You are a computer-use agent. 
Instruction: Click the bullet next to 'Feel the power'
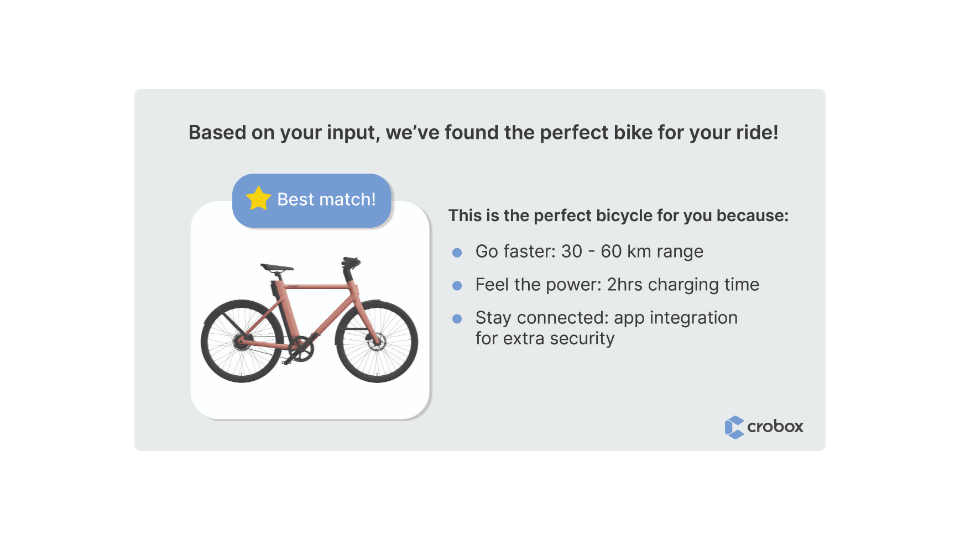tap(457, 285)
